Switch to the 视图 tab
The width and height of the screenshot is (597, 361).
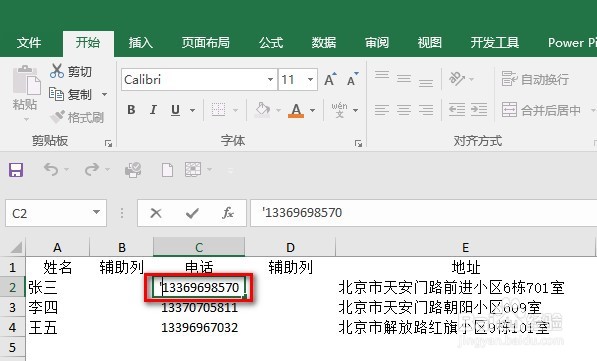click(x=430, y=43)
